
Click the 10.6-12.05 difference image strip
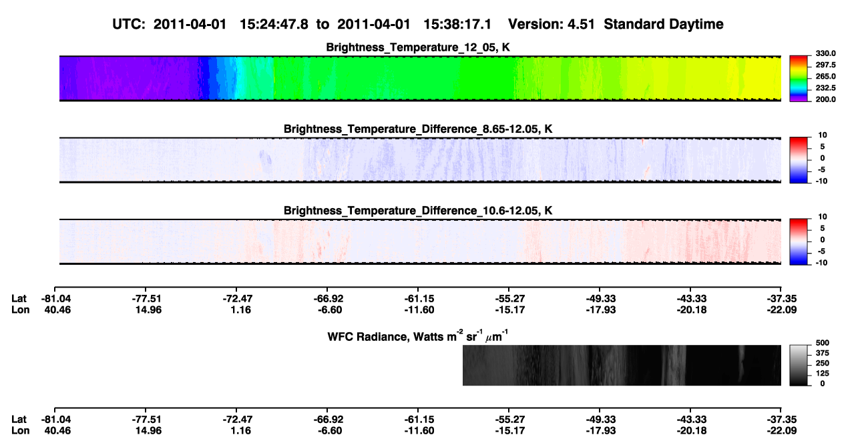click(421, 242)
